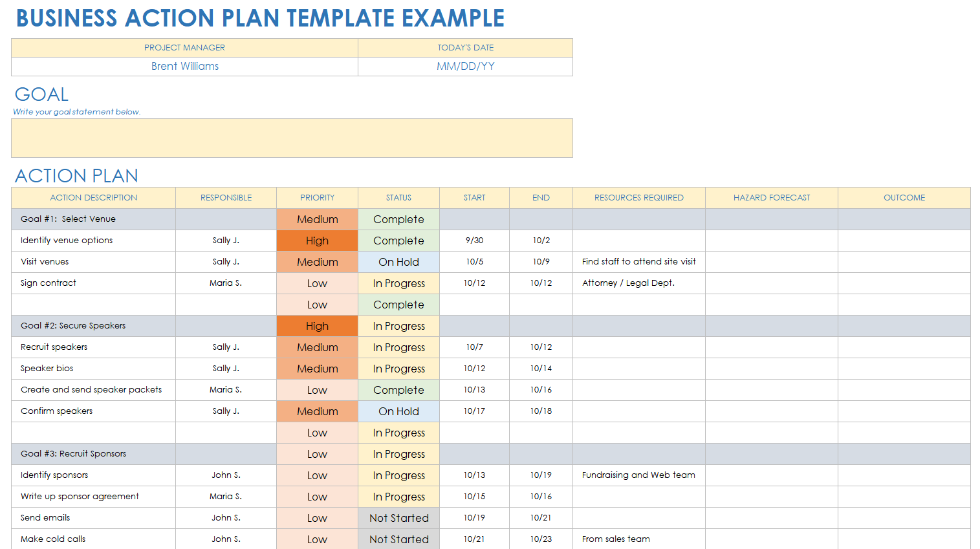Select Not Started status for Send emails
Screen dimensions: 980x549
[398, 518]
